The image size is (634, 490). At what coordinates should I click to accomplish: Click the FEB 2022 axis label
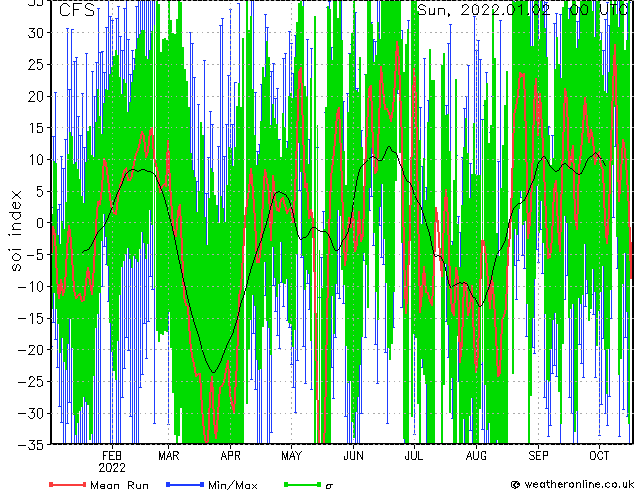click(112, 462)
